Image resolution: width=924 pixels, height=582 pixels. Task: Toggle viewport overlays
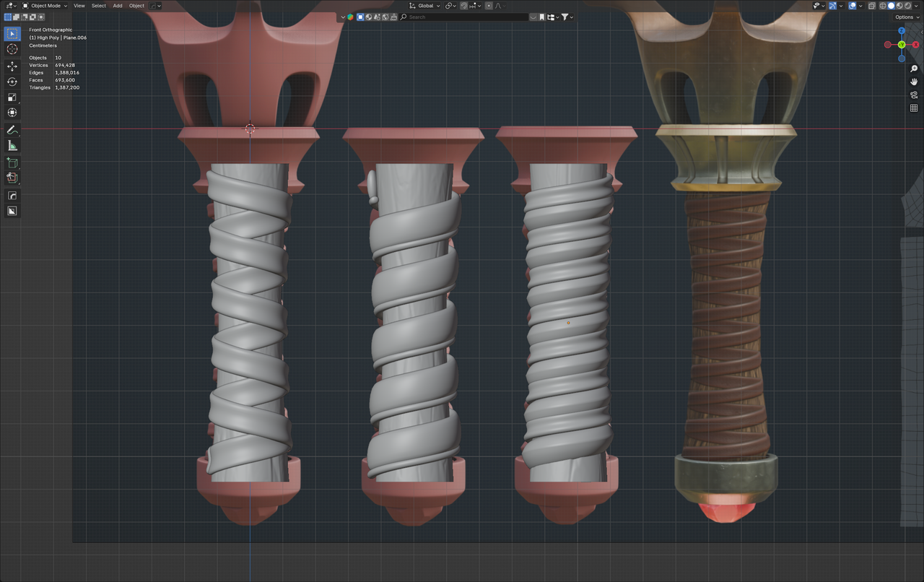pyautogui.click(x=853, y=6)
